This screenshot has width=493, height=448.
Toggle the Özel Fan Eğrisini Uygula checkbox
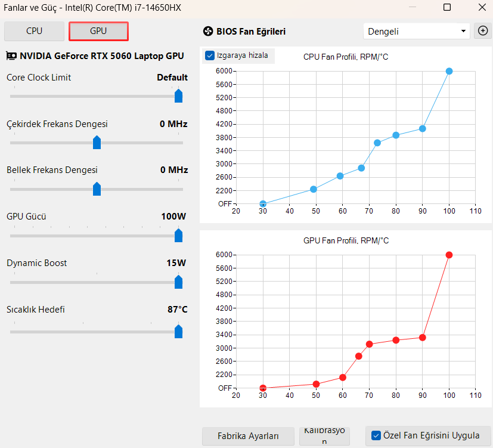click(x=376, y=435)
